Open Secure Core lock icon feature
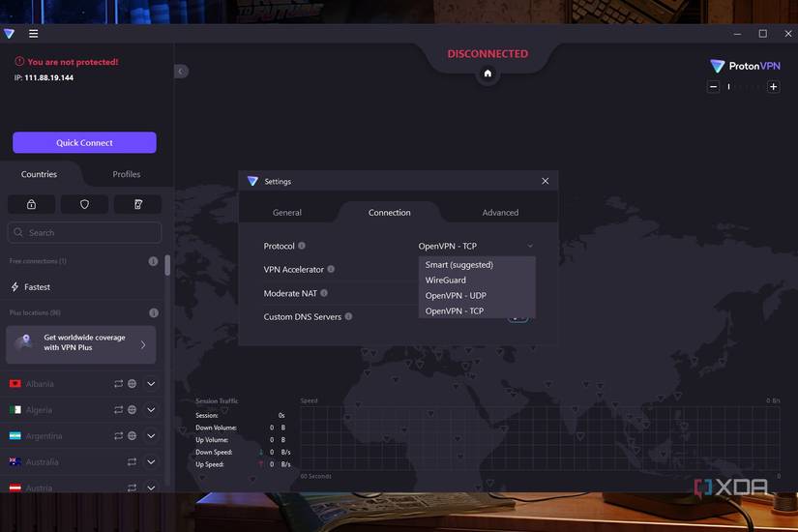Image resolution: width=798 pixels, height=532 pixels. coord(32,204)
